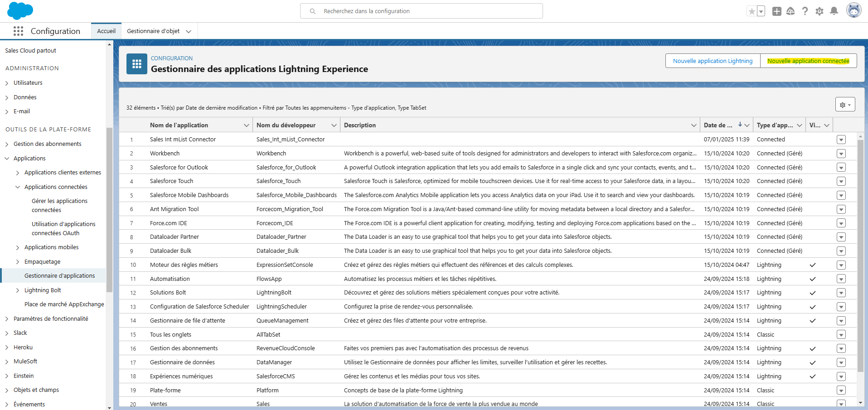
Task: Collapse the Applications tree node
Action: point(7,159)
